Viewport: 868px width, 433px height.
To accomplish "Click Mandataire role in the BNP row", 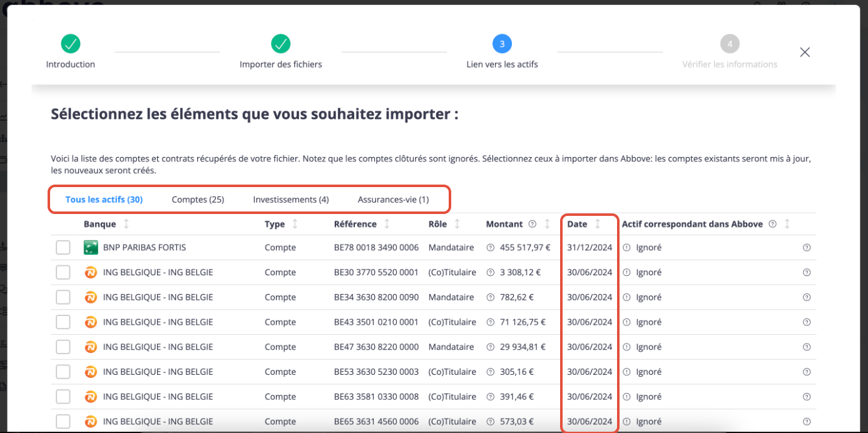I will 451,248.
